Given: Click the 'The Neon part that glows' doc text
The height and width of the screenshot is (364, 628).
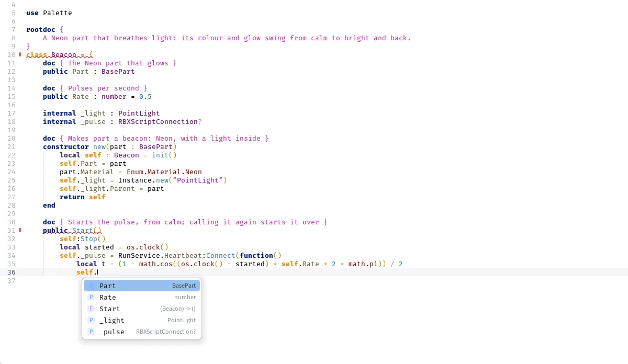Looking at the screenshot, I should click(118, 63).
